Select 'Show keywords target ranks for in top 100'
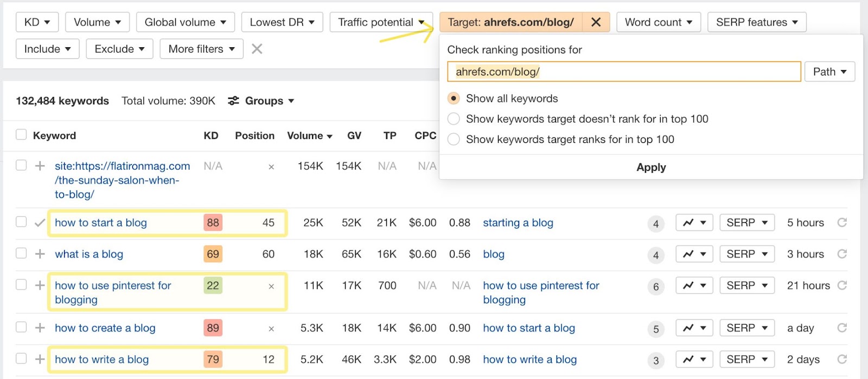Viewport: 868px width, 379px height. [454, 140]
